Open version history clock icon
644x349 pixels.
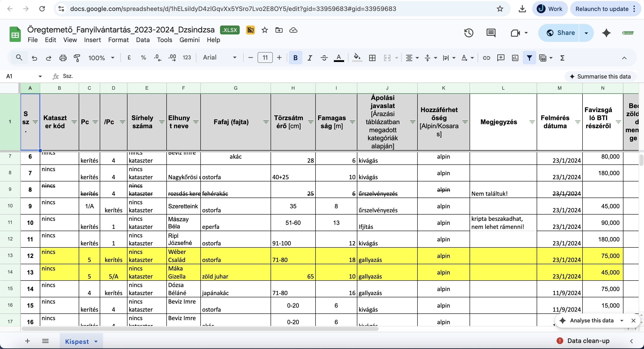pos(468,33)
